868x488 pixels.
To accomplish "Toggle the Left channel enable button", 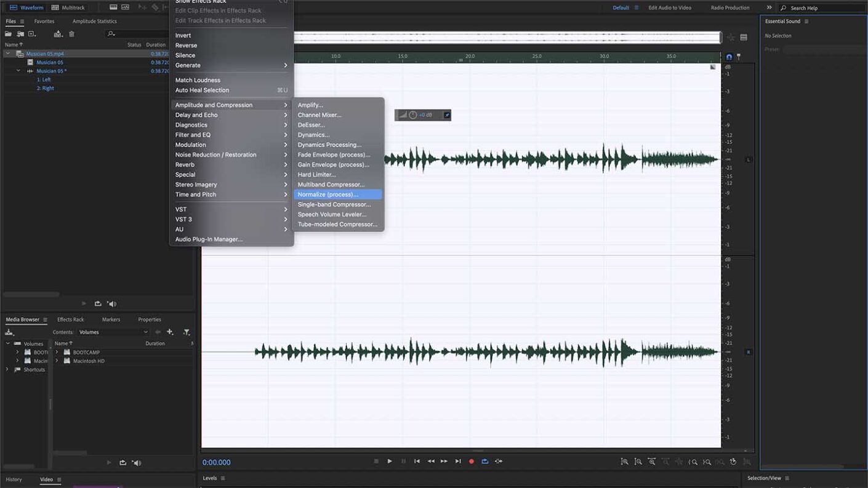I will 749,158.
